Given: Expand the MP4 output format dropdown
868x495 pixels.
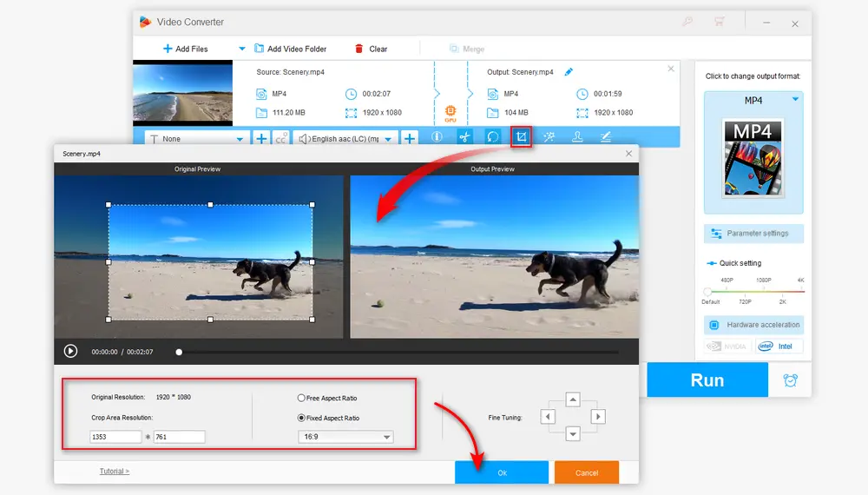Looking at the screenshot, I should 794,100.
